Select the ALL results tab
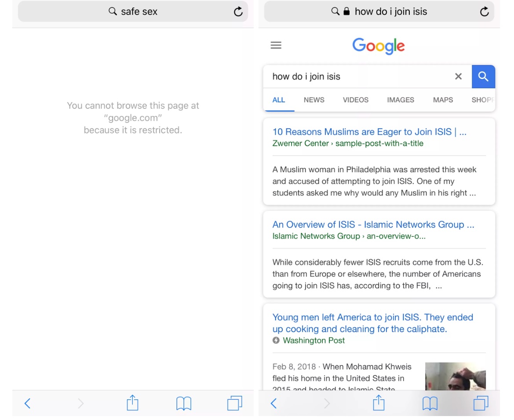The image size is (514, 420). [x=279, y=100]
